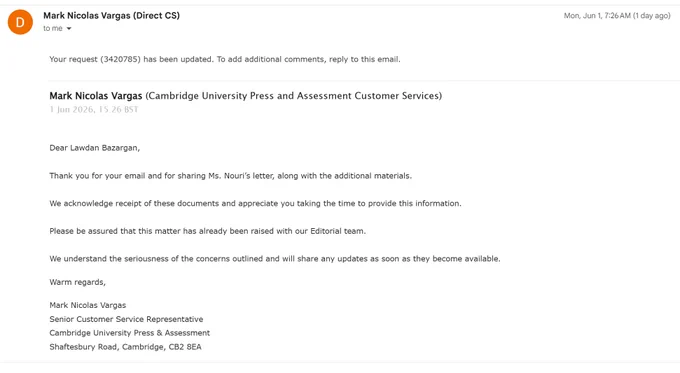Viewport: 680px width, 373px height.
Task: Click the bold Mark Nicolas Vargas heading
Action: [95, 95]
